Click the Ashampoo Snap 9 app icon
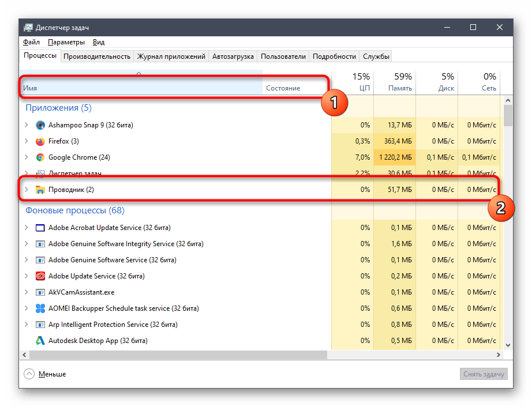Screen dimensions: 532x407 click(x=40, y=125)
